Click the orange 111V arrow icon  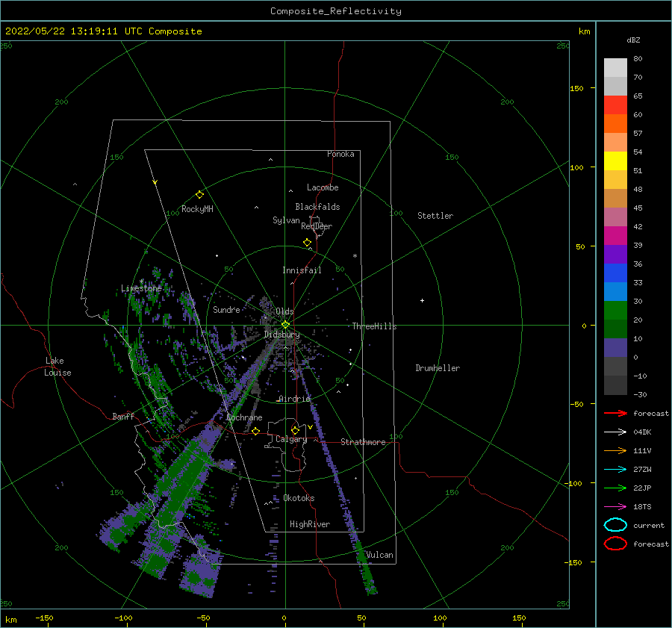click(615, 450)
